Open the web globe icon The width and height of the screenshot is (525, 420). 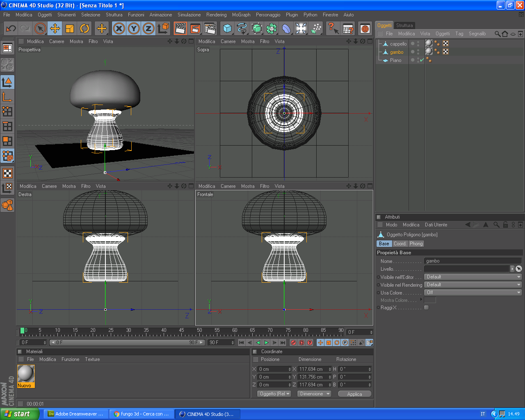tap(365, 29)
